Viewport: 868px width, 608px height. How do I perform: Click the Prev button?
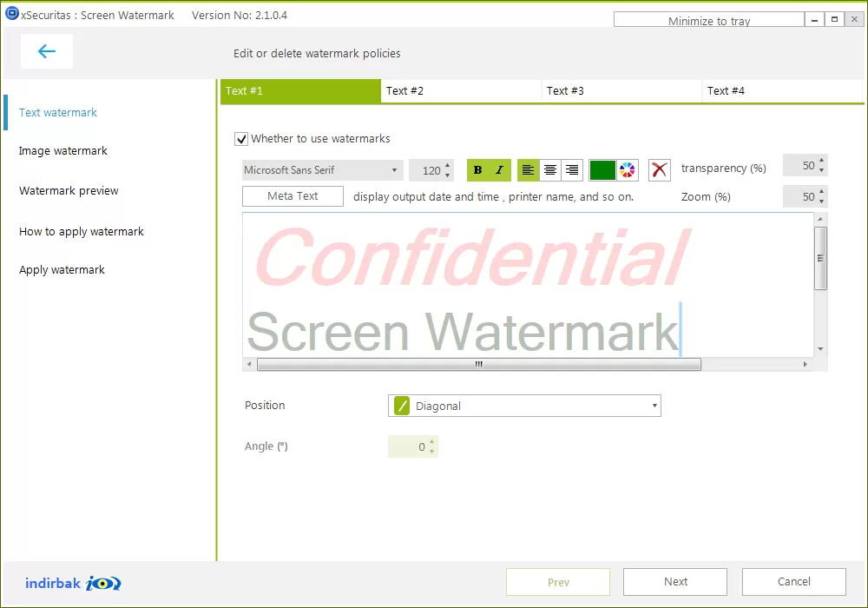tap(558, 582)
